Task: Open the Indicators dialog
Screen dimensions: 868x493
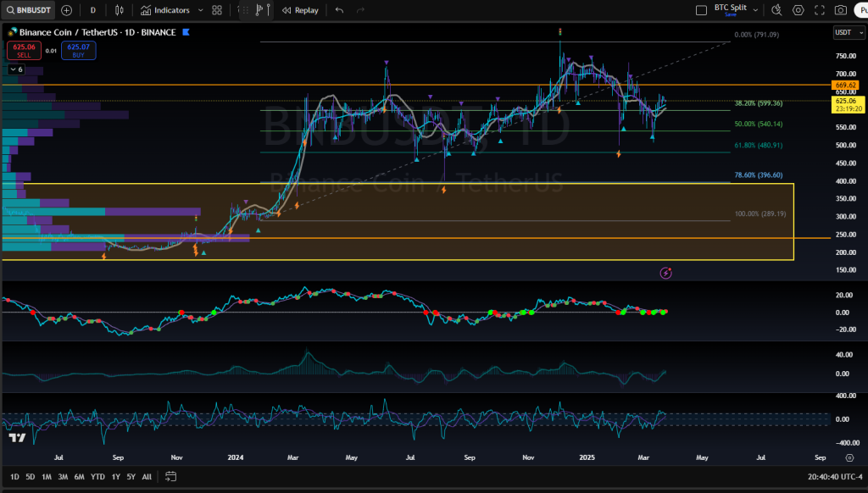Action: 165,10
